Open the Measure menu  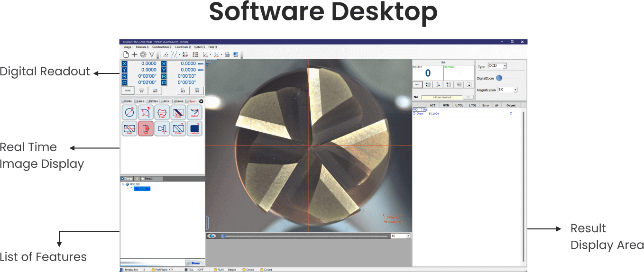[142, 47]
